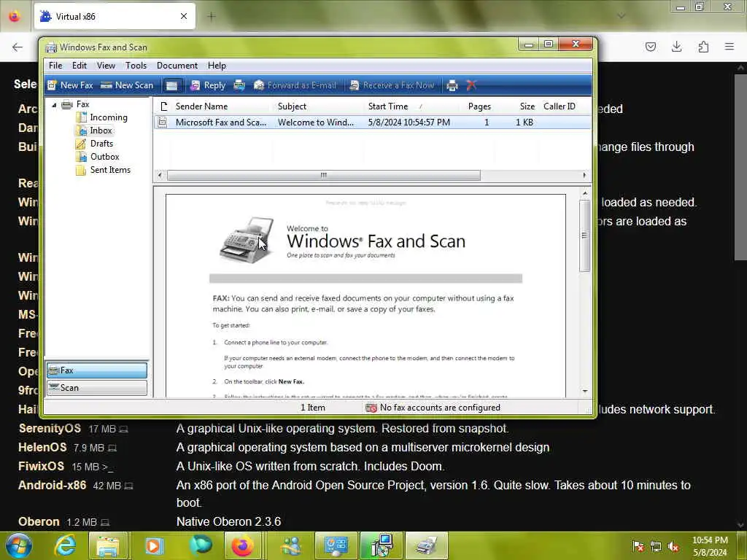
Task: Click the Size column header
Action: pos(526,106)
